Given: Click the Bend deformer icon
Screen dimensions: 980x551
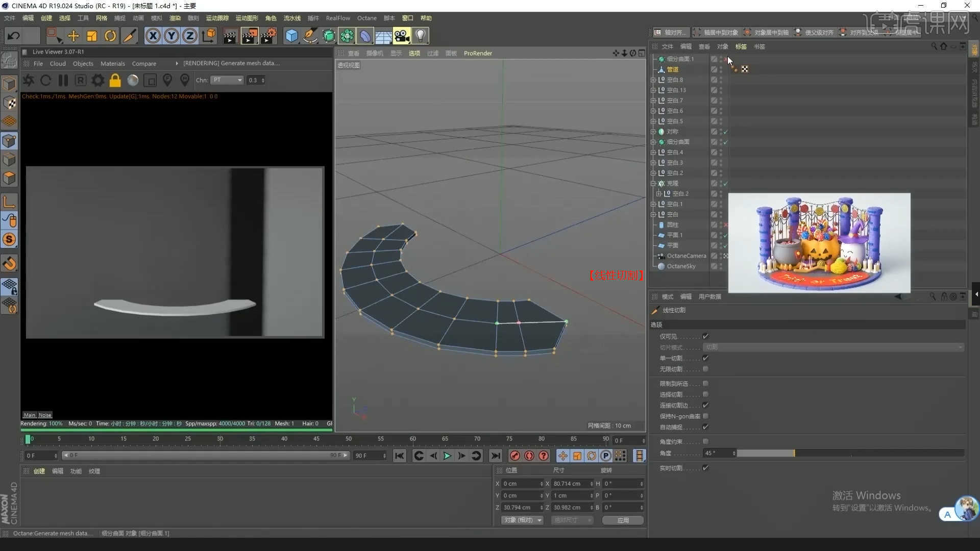Looking at the screenshot, I should pyautogui.click(x=365, y=36).
